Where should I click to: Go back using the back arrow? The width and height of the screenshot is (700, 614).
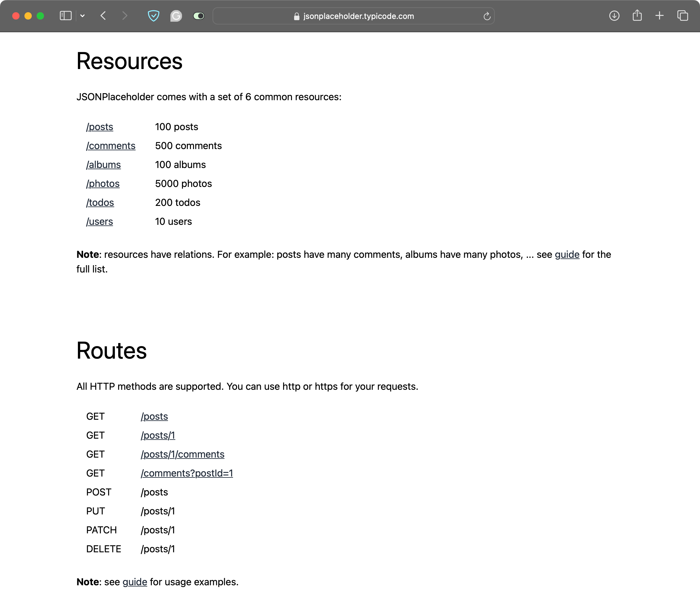[x=103, y=16]
